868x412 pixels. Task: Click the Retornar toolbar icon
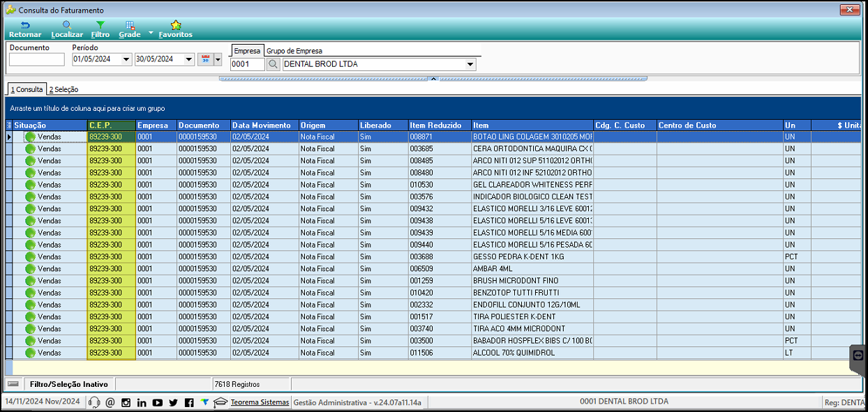pyautogui.click(x=24, y=29)
